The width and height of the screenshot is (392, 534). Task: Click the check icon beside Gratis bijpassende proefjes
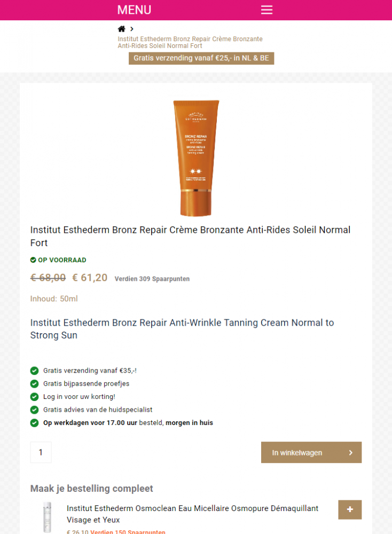coord(34,384)
